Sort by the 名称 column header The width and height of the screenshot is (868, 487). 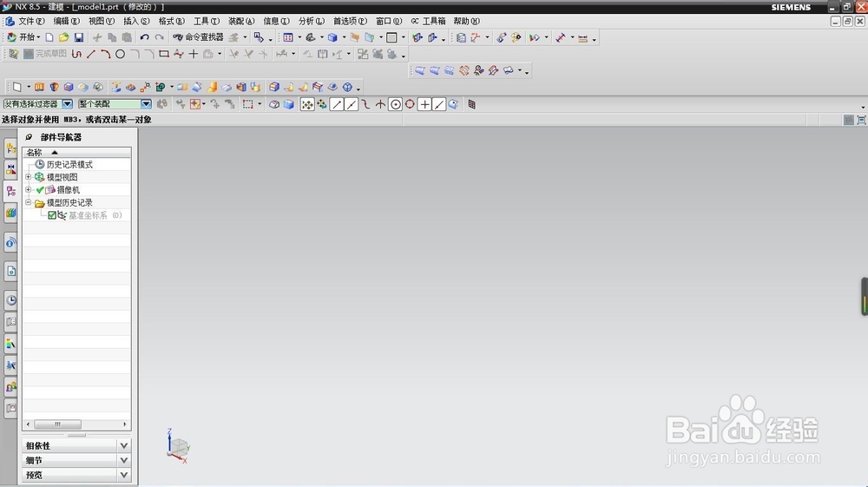tap(76, 152)
